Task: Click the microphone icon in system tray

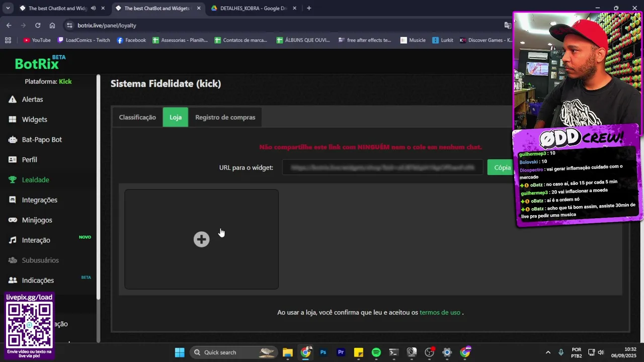Action: pyautogui.click(x=561, y=352)
